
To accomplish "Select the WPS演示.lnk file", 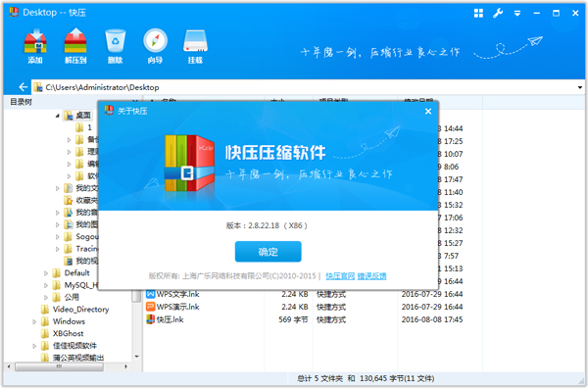I will pos(177,307).
